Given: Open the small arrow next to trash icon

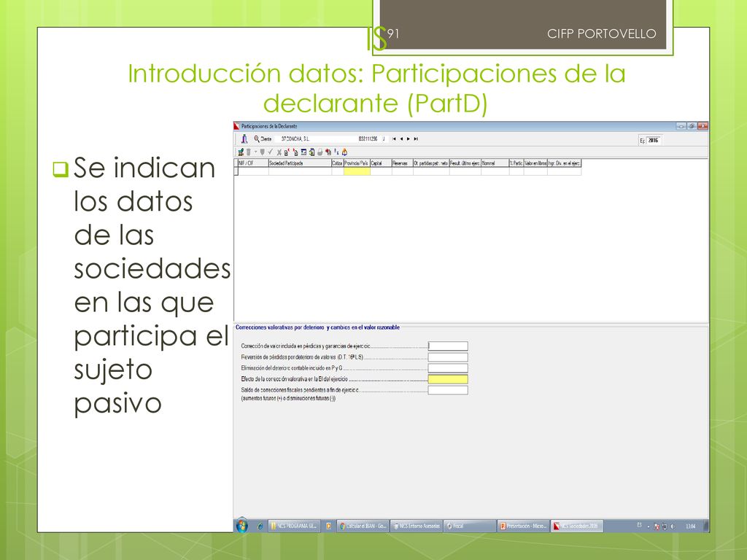Looking at the screenshot, I should (x=255, y=152).
